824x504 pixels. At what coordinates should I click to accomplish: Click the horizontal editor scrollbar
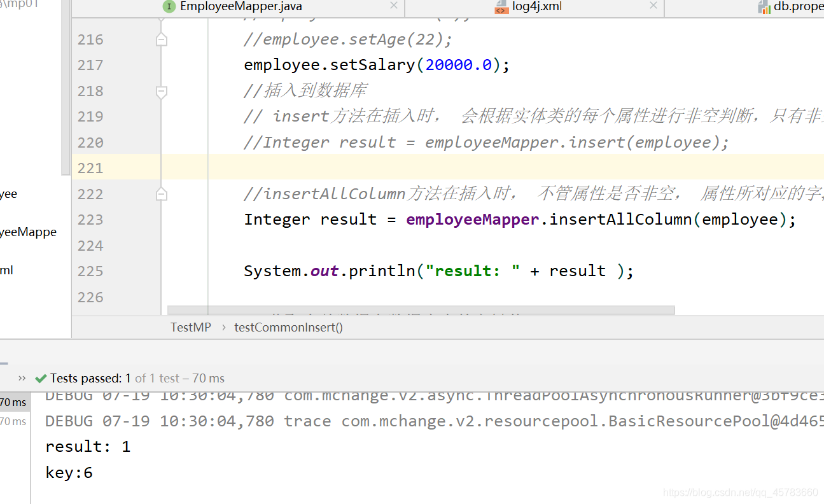[x=421, y=310]
